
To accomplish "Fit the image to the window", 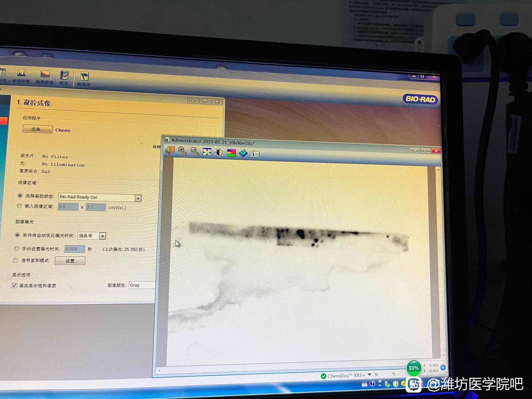I will coord(207,152).
